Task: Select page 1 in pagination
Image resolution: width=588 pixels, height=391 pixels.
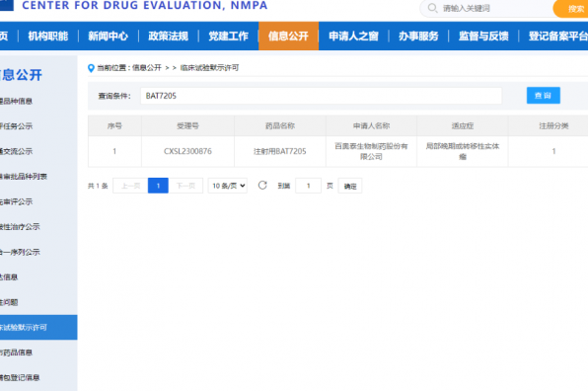Action: pos(158,186)
